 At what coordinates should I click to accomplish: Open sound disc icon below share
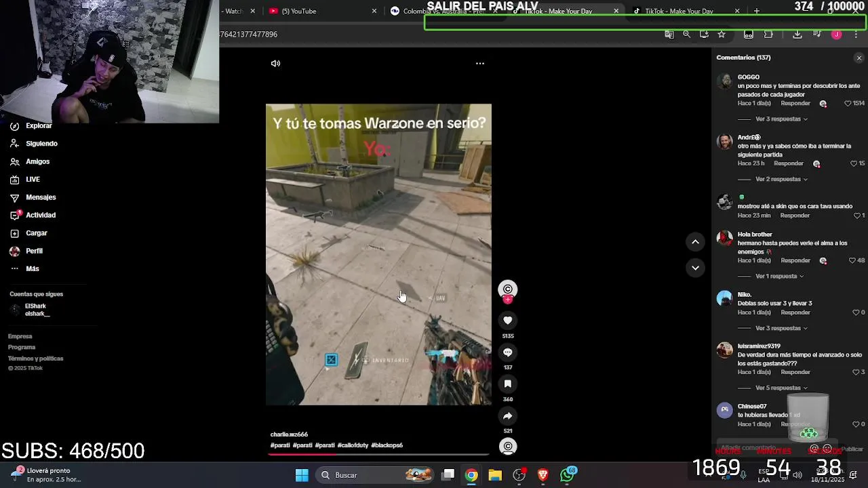point(508,446)
